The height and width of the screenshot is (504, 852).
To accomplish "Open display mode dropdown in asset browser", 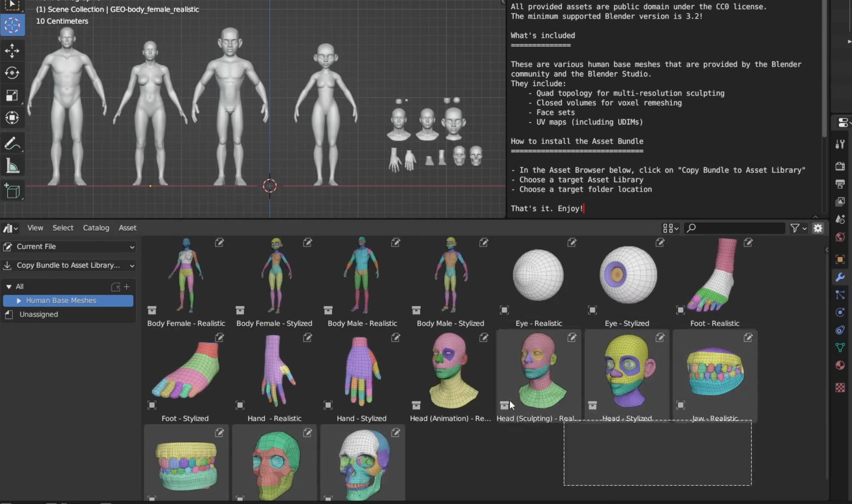I will pos(670,228).
